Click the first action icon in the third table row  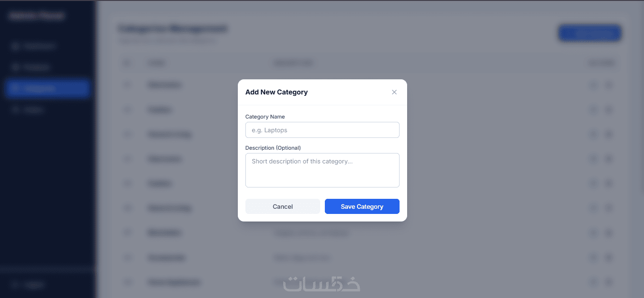[594, 134]
